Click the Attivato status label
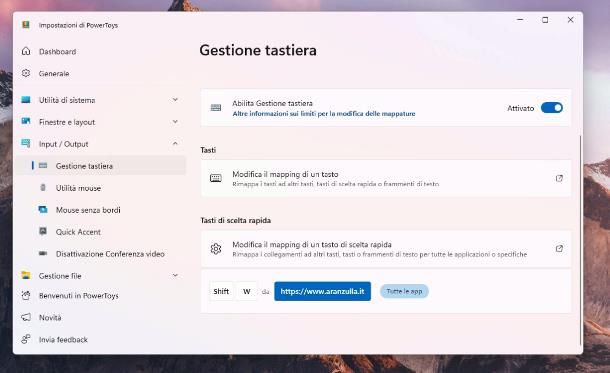 click(x=521, y=108)
